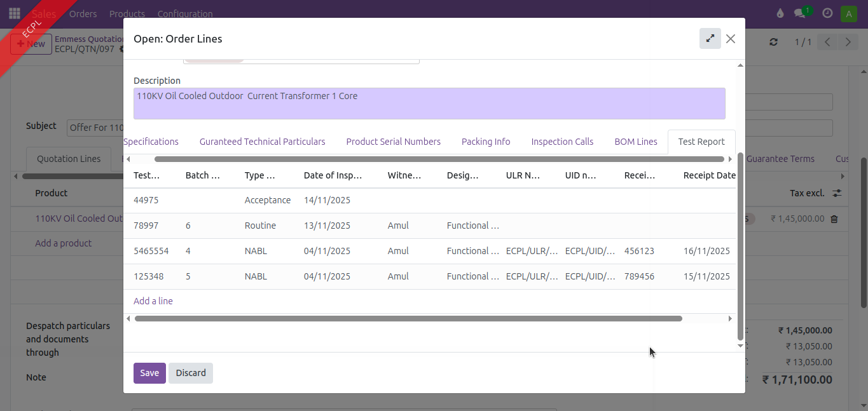Click Add a line in Test Report
This screenshot has width=868, height=411.
153,301
